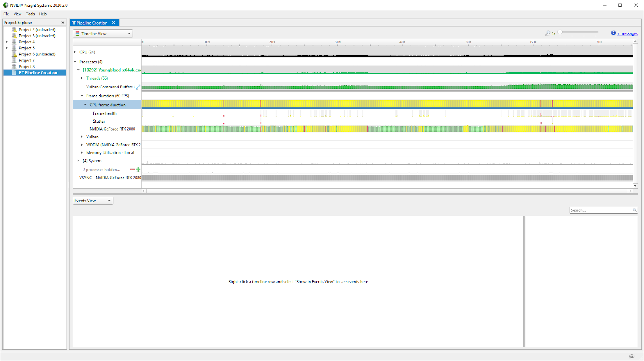The height and width of the screenshot is (361, 644).
Task: Click the timeline vertical scrollbar down arrow
Action: (635, 186)
